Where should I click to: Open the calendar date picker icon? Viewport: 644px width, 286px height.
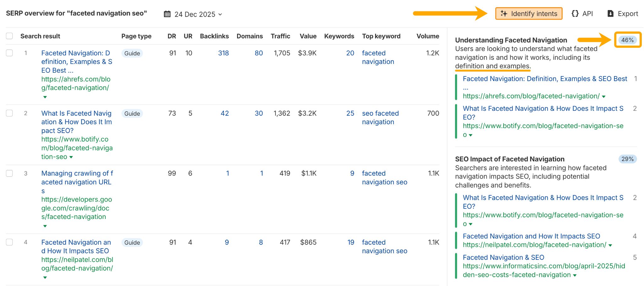167,14
